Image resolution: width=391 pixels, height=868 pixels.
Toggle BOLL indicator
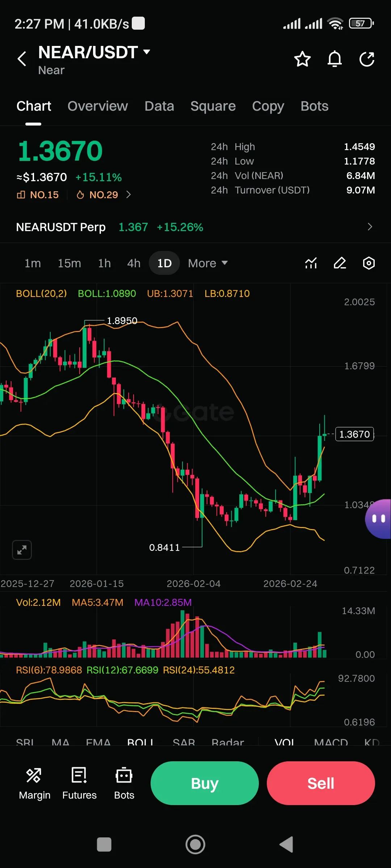coord(140,742)
